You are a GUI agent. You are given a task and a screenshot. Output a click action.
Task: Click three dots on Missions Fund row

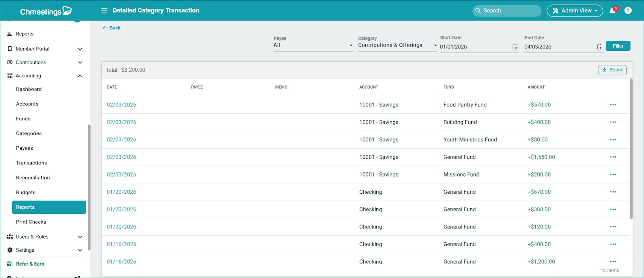click(x=613, y=174)
